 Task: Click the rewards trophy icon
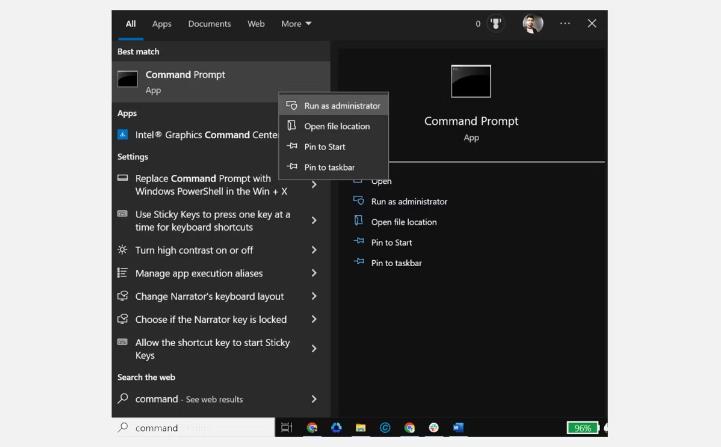pyautogui.click(x=496, y=23)
